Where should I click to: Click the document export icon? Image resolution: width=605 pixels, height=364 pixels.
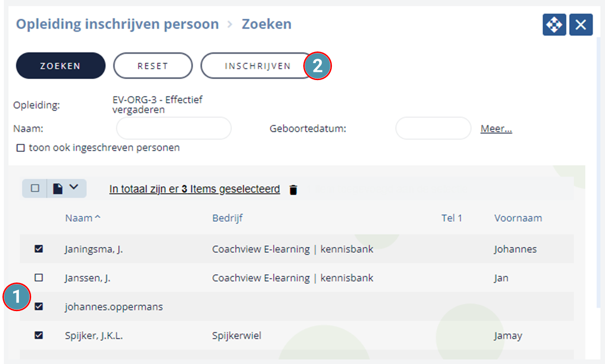58,188
